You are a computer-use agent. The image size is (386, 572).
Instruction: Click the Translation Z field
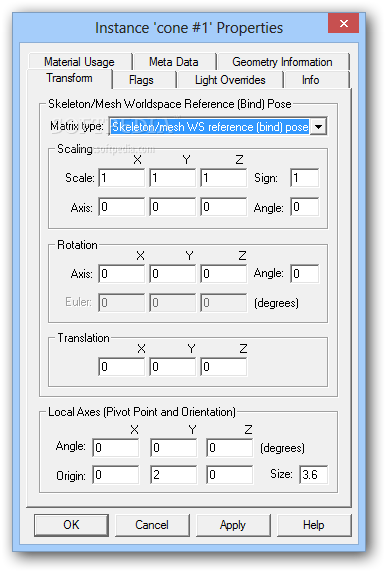(224, 367)
